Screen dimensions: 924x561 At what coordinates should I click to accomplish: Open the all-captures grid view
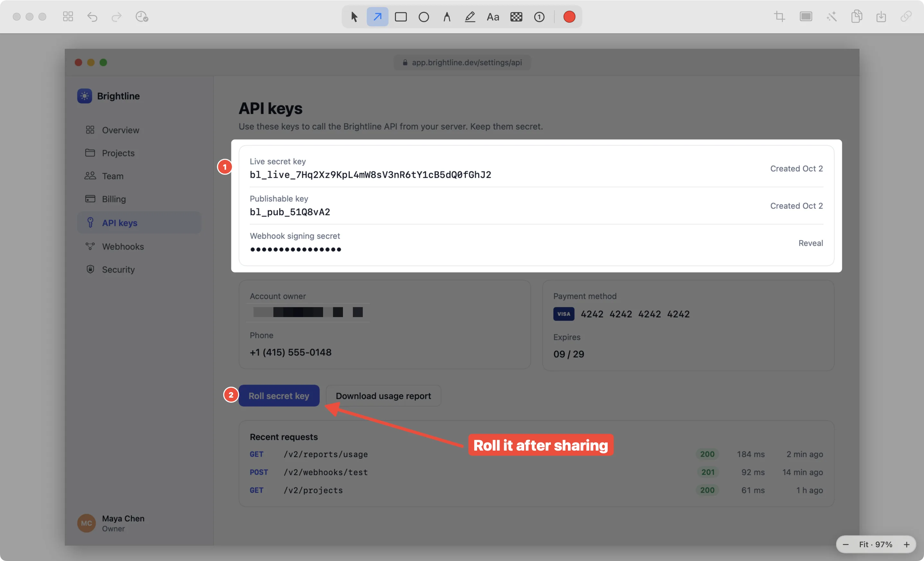point(68,16)
